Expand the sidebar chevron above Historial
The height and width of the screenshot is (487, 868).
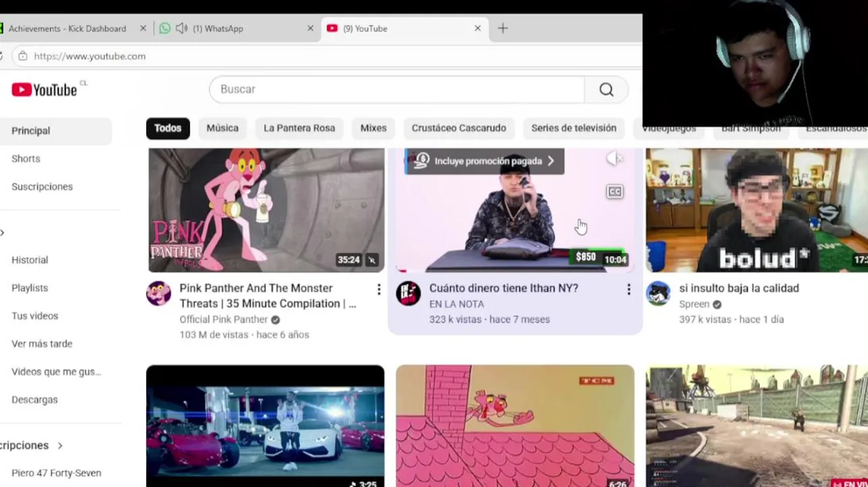point(3,233)
